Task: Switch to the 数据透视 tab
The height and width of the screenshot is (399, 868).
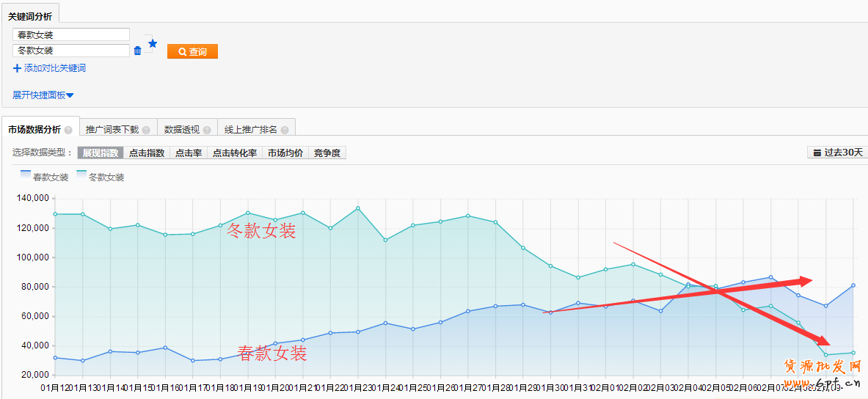Action: 180,130
